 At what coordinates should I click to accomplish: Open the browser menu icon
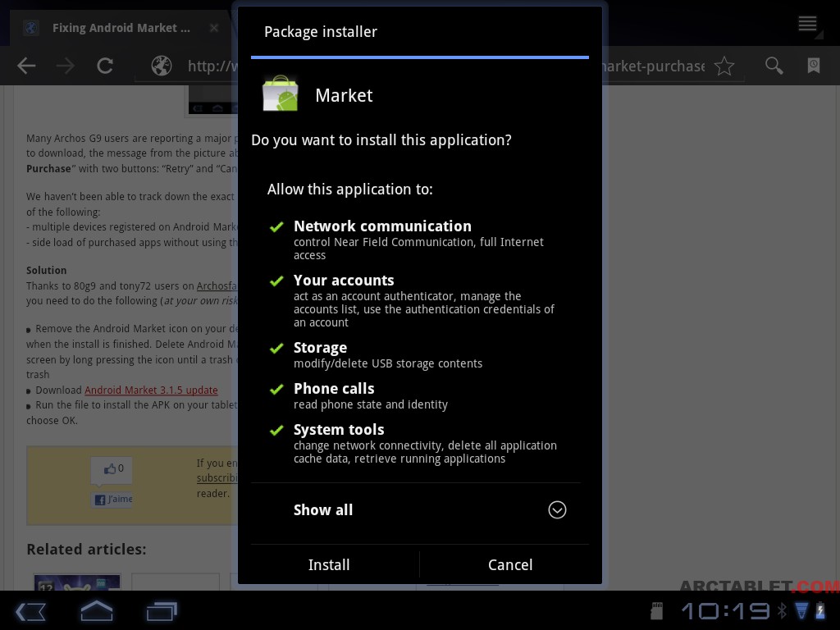point(808,24)
